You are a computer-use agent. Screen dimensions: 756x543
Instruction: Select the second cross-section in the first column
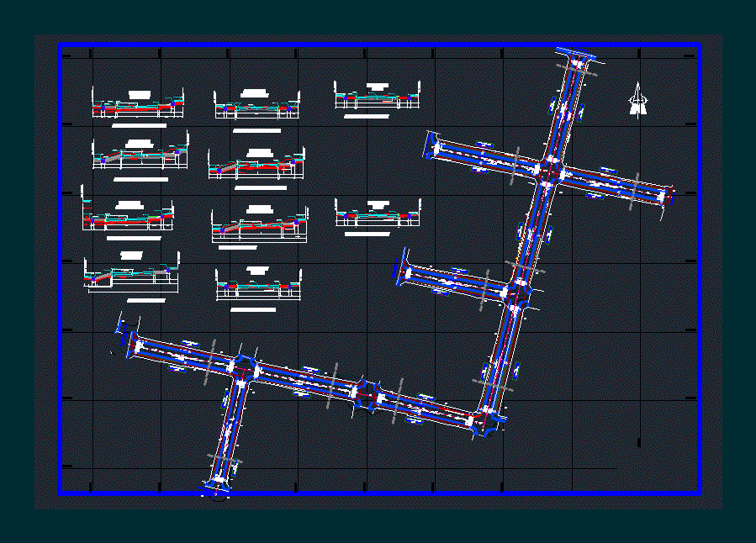140,156
